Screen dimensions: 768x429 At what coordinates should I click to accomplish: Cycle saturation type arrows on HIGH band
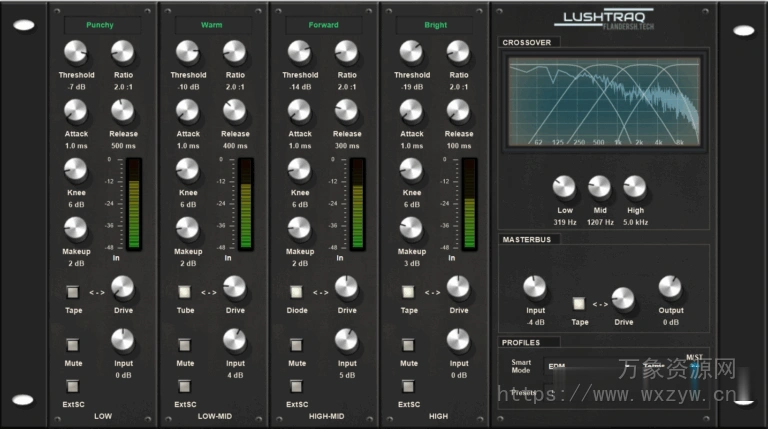(x=432, y=292)
